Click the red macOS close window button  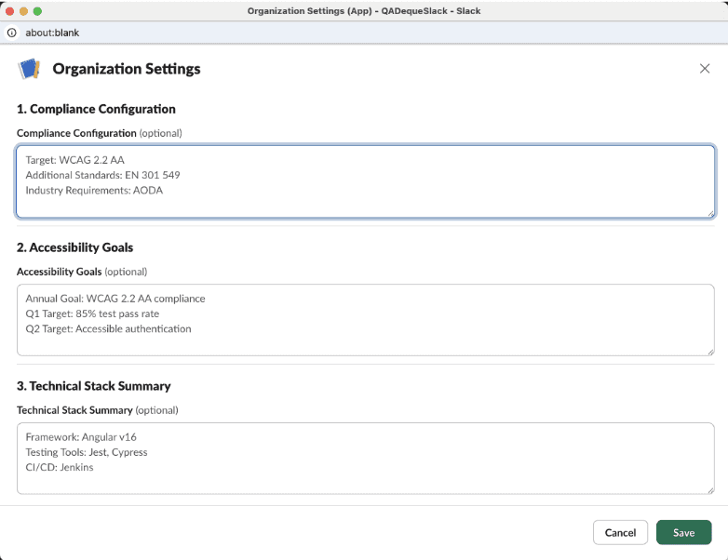[11, 11]
